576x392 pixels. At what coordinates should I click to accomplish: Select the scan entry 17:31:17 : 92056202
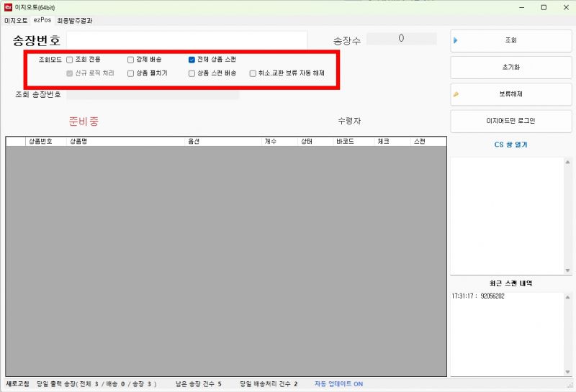pyautogui.click(x=478, y=296)
